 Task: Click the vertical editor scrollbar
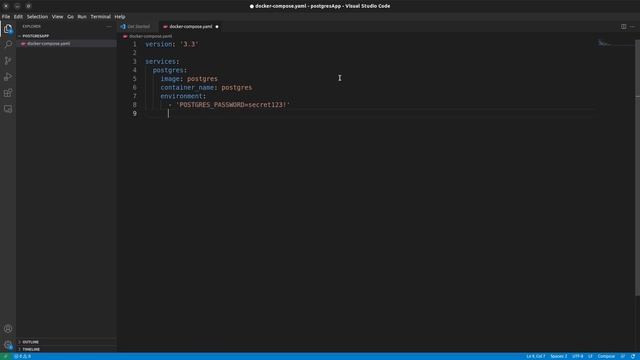[638, 167]
